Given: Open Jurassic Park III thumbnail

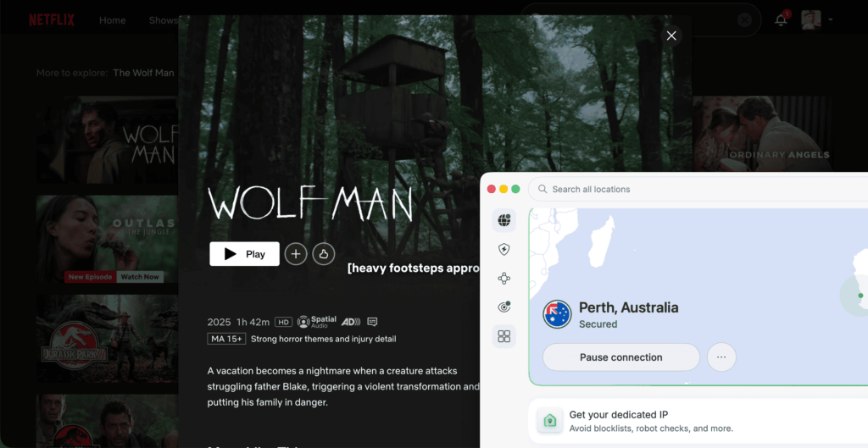Looking at the screenshot, I should (x=107, y=339).
